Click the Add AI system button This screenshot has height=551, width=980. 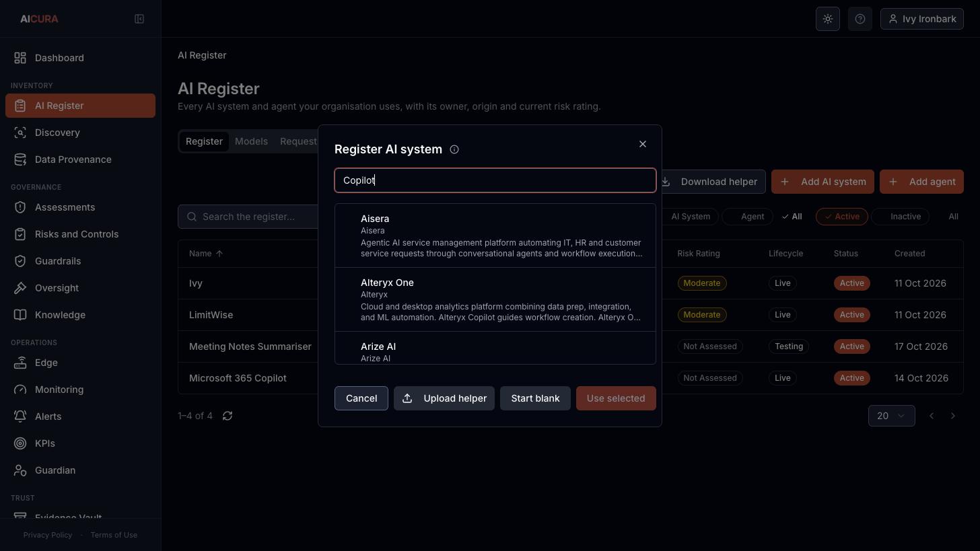point(823,182)
